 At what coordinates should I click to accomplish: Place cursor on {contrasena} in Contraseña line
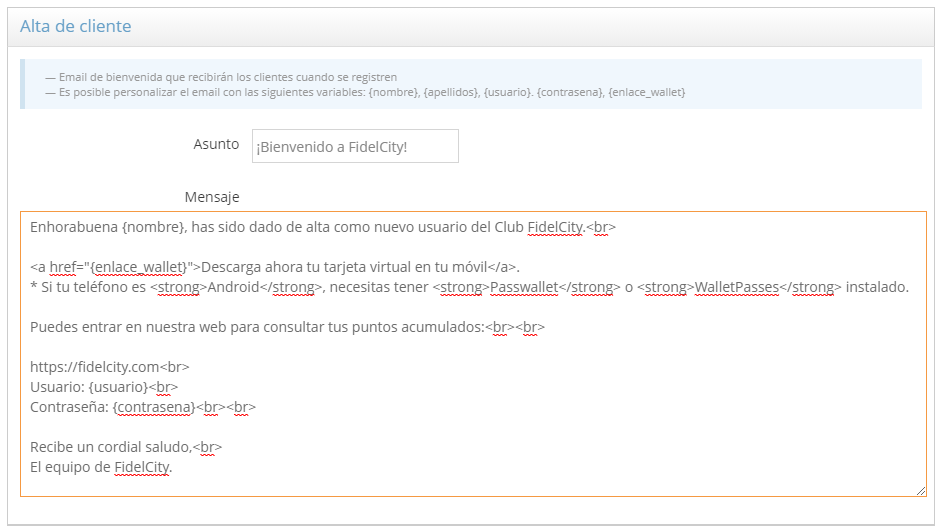click(152, 407)
